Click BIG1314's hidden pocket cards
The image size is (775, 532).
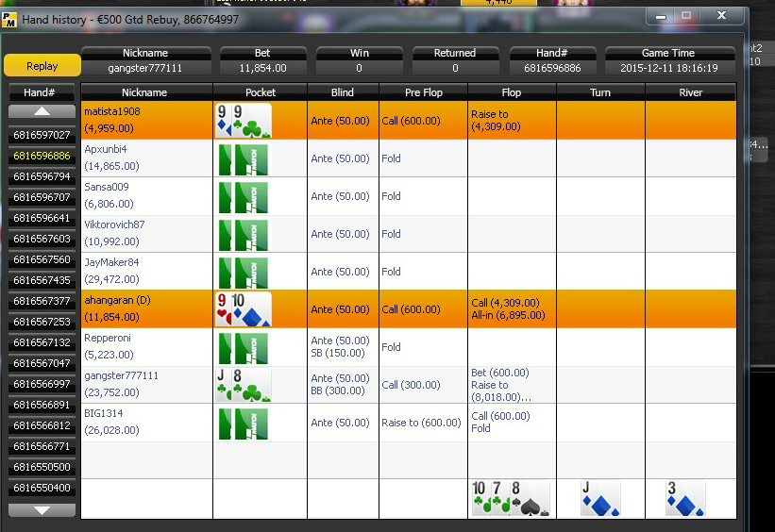(244, 424)
